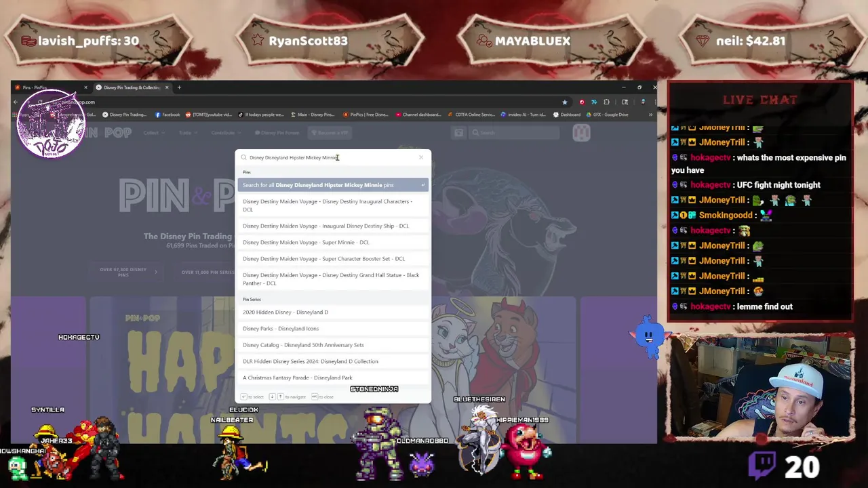
Task: Click the search dialog text input
Action: coord(331,157)
